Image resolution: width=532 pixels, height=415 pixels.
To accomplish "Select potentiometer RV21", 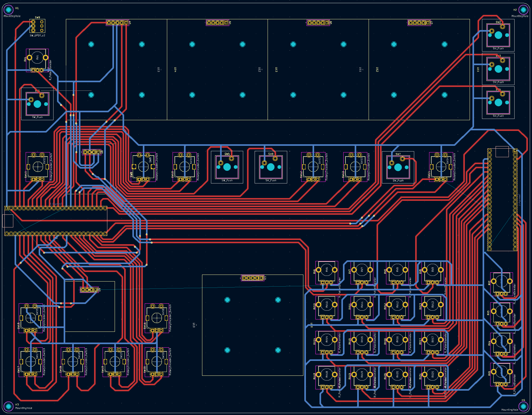I will [x=433, y=378].
